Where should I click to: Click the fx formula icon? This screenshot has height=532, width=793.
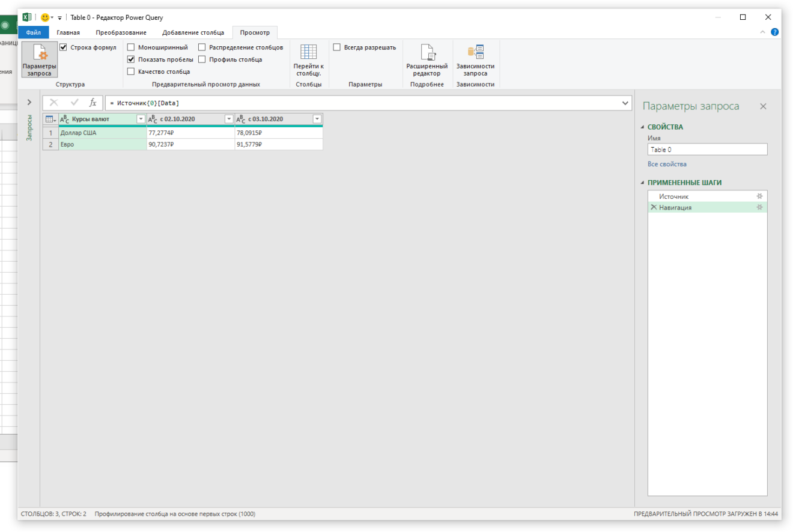click(93, 103)
